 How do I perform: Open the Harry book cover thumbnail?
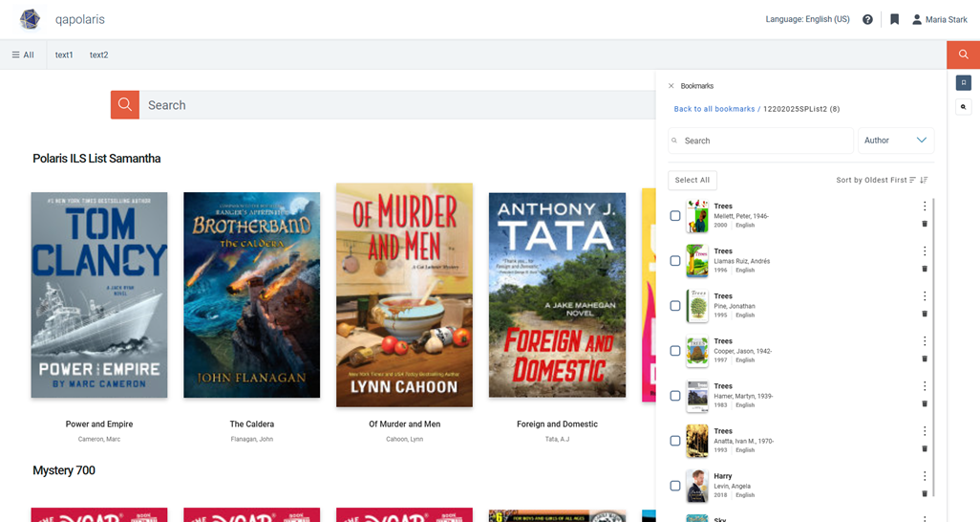click(697, 487)
